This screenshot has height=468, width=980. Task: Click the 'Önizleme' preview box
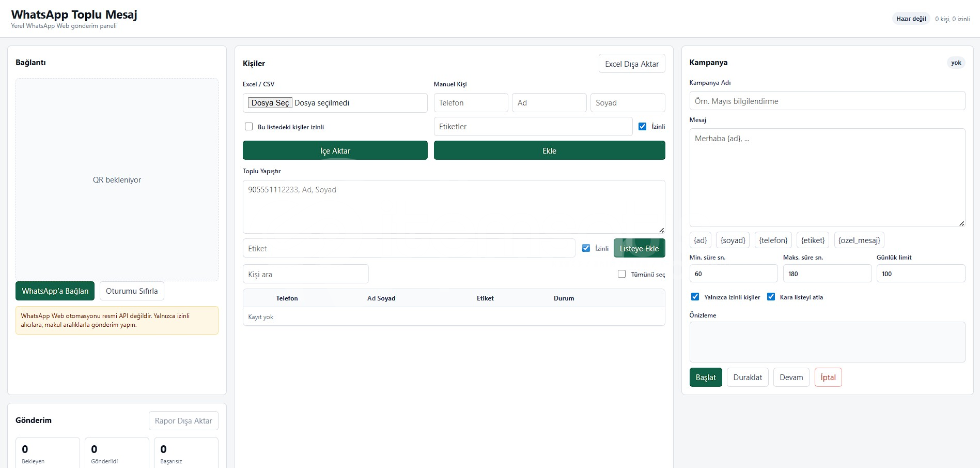click(x=827, y=342)
